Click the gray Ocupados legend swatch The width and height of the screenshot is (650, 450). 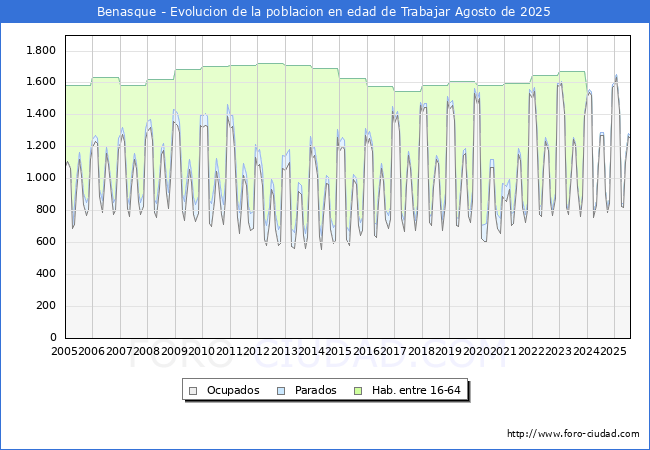click(x=194, y=390)
